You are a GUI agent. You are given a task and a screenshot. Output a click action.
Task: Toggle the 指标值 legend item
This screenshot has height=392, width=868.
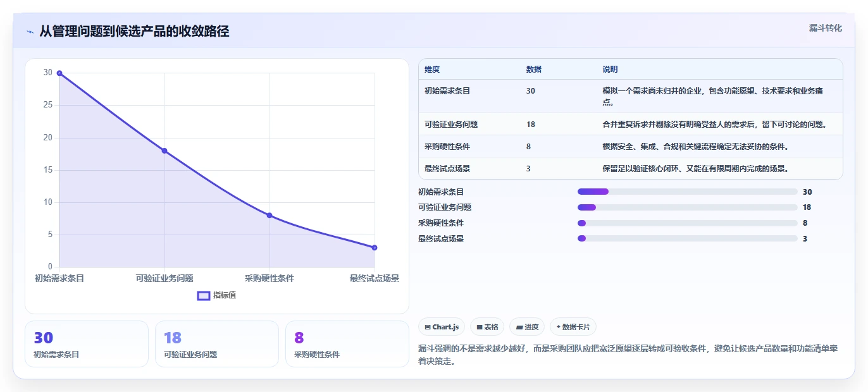[x=216, y=295]
